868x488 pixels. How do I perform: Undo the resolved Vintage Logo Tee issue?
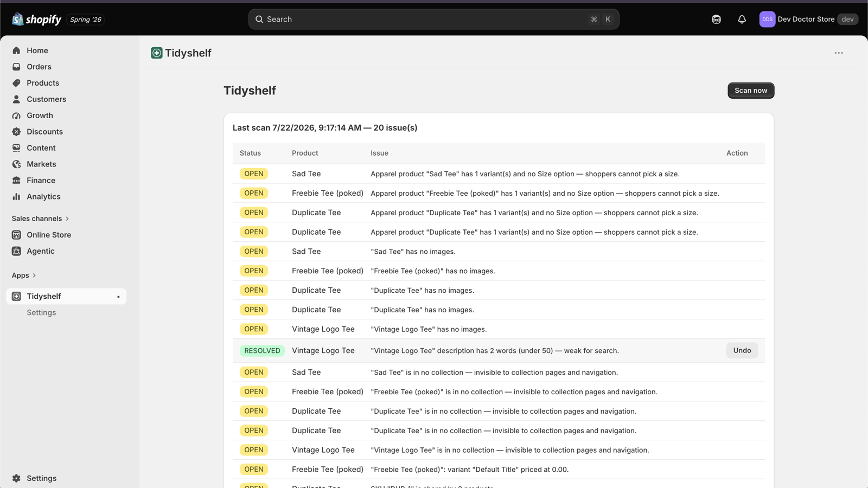click(742, 351)
